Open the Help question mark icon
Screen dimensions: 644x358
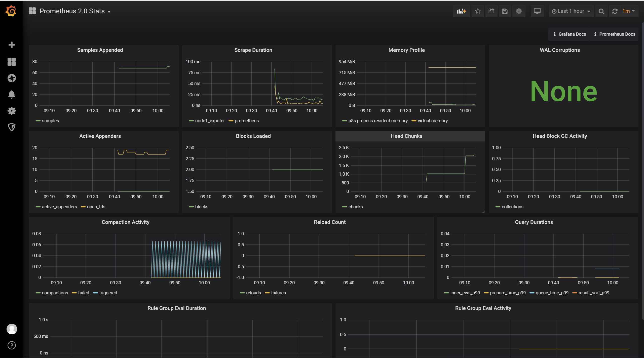click(12, 345)
